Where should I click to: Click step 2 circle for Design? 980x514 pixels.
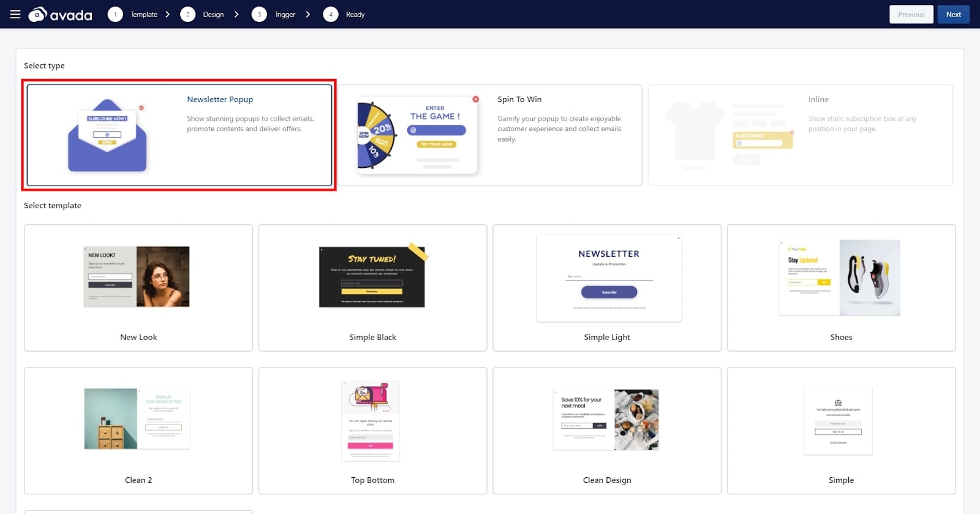coord(187,14)
